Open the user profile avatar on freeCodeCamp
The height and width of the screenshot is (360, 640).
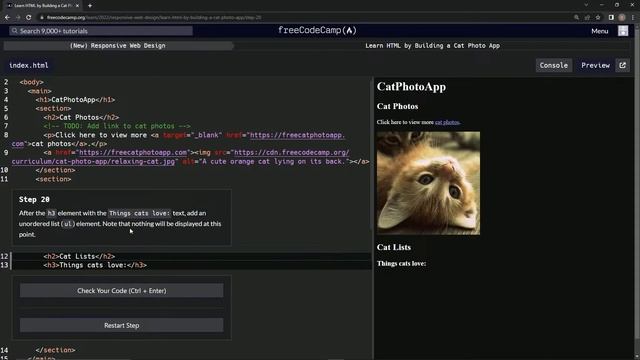tap(623, 31)
